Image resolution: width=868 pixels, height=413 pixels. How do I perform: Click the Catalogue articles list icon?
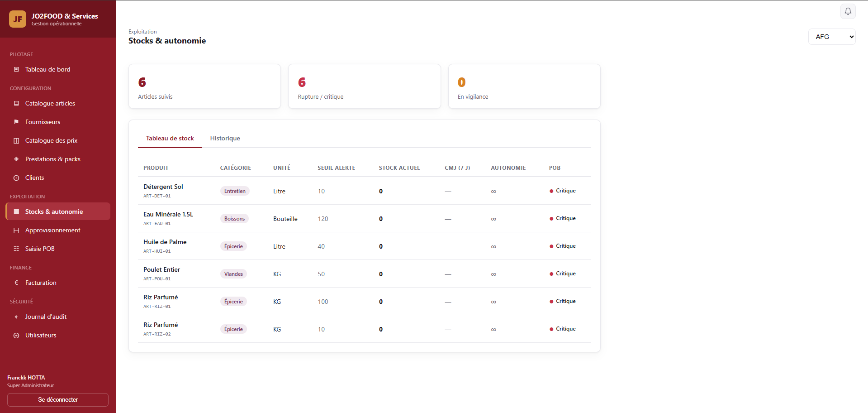[16, 103]
